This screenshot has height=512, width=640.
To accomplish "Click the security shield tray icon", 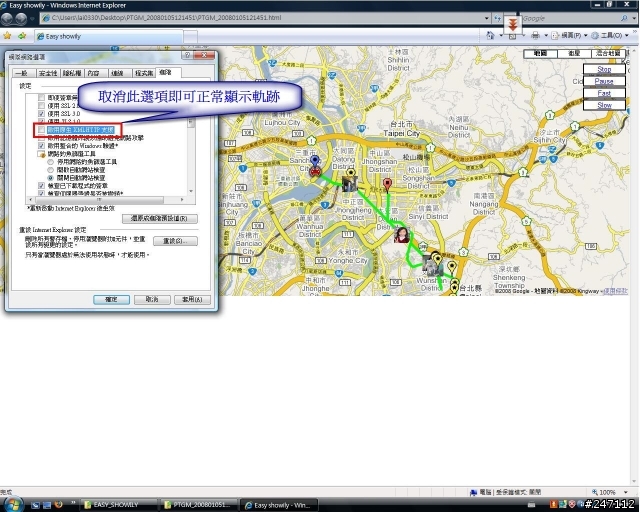I will pos(572,505).
